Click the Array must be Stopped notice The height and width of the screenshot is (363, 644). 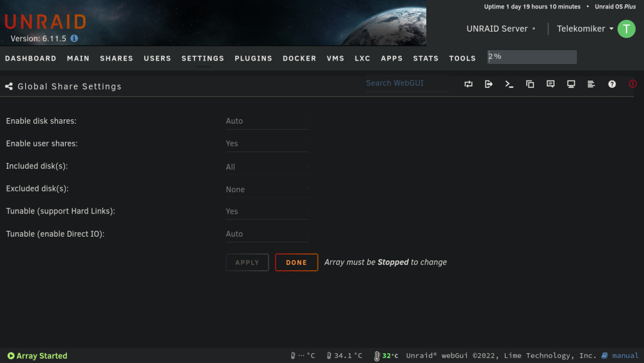point(385,262)
